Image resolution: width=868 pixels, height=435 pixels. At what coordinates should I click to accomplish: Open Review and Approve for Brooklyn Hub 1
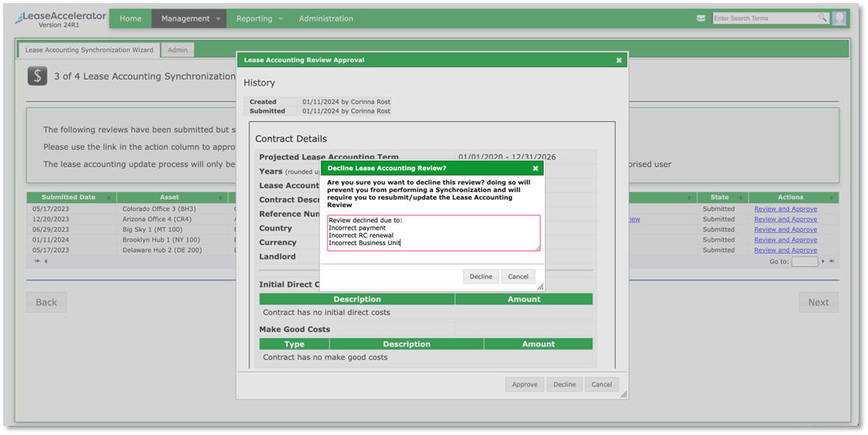coord(785,241)
